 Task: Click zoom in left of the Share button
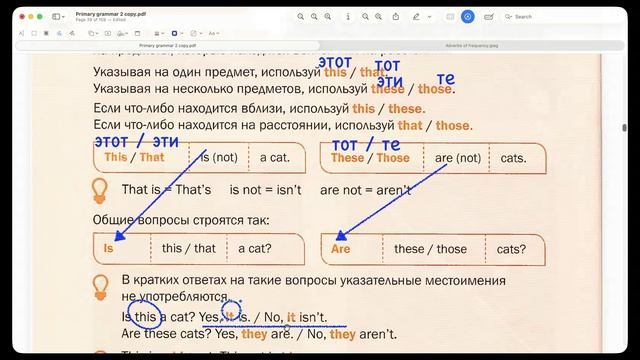[x=378, y=17]
